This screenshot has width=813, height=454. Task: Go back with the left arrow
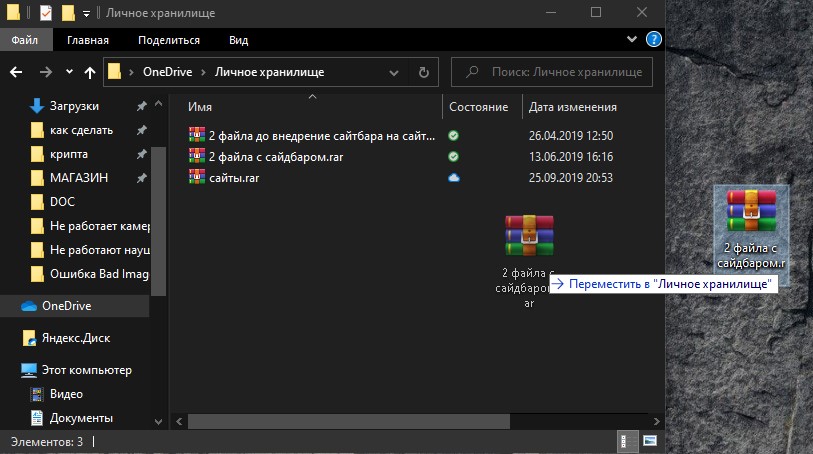coord(16,72)
